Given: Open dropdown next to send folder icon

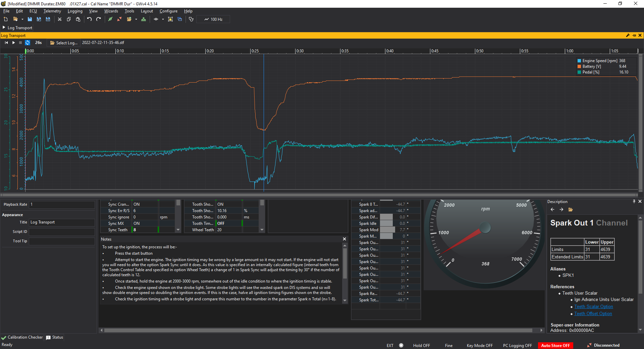Looking at the screenshot, I should coord(136,19).
